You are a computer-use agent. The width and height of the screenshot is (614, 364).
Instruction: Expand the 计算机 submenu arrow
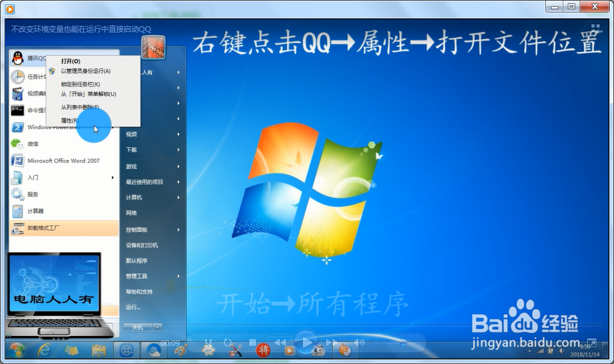pos(179,198)
